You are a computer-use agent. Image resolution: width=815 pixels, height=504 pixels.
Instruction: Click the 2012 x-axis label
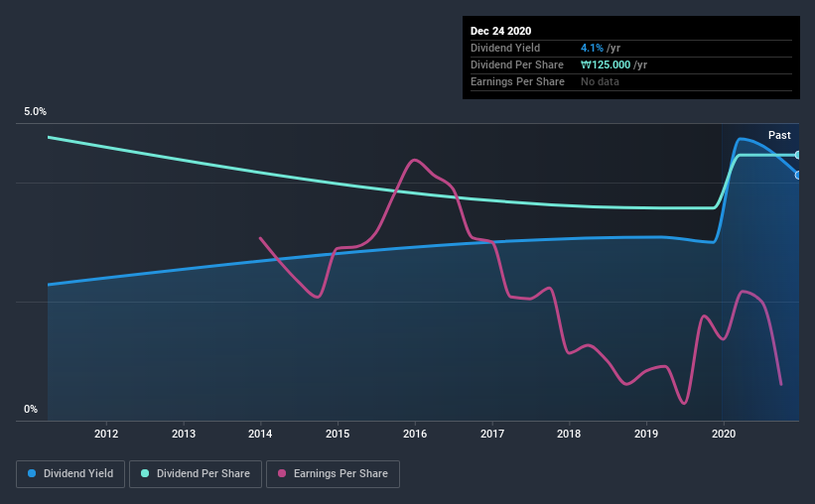tap(106, 434)
